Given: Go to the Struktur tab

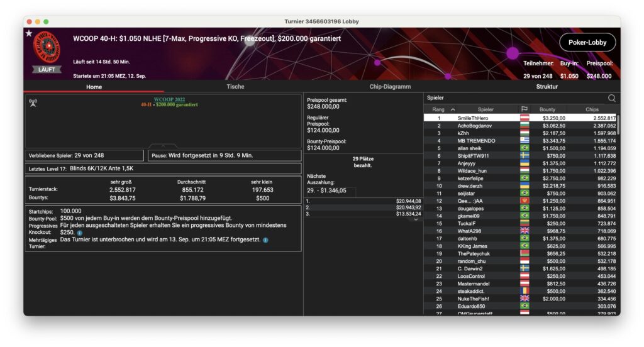Looking at the screenshot, I should point(547,87).
